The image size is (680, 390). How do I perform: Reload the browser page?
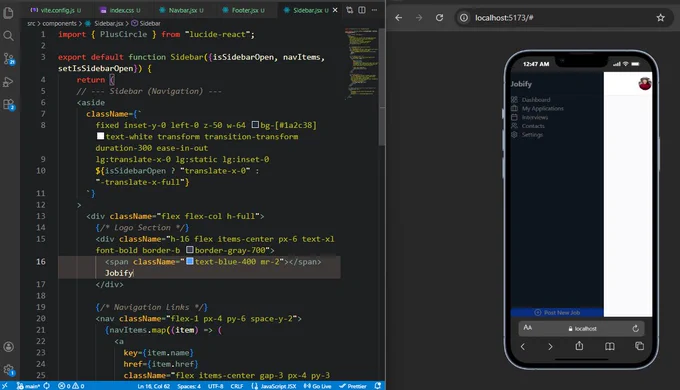pos(439,18)
